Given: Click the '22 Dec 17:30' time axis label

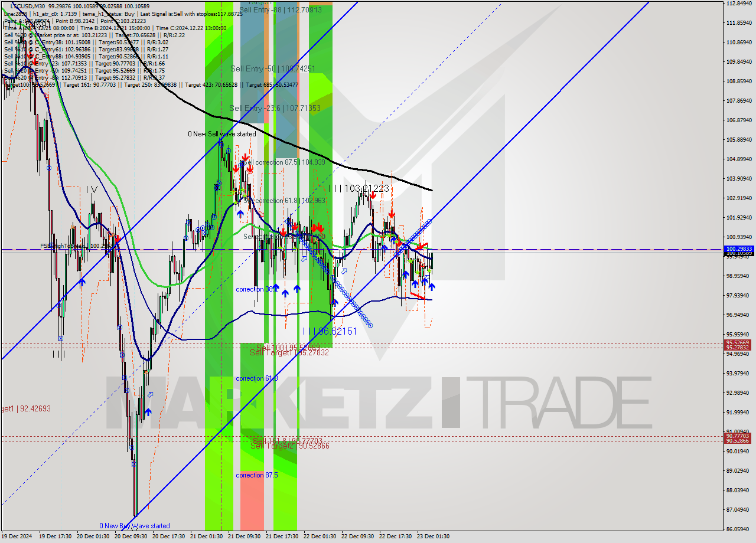Looking at the screenshot, I should click(x=395, y=537).
